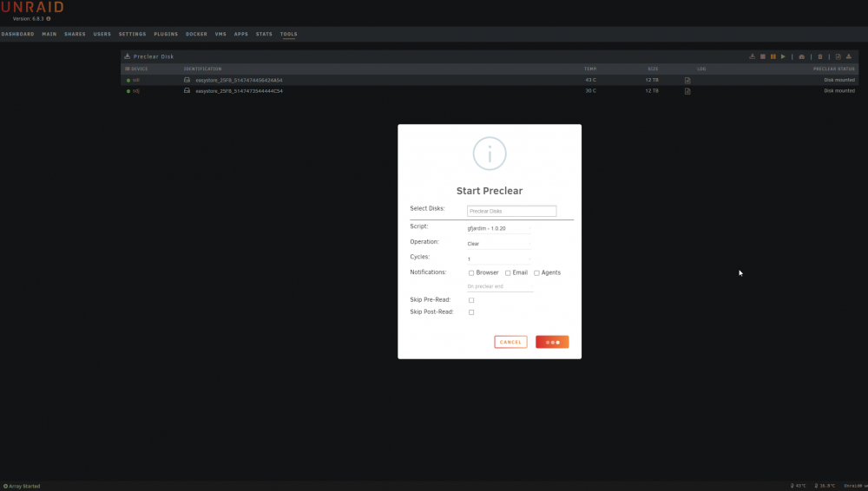Click the Preclear Status column header

pos(833,69)
